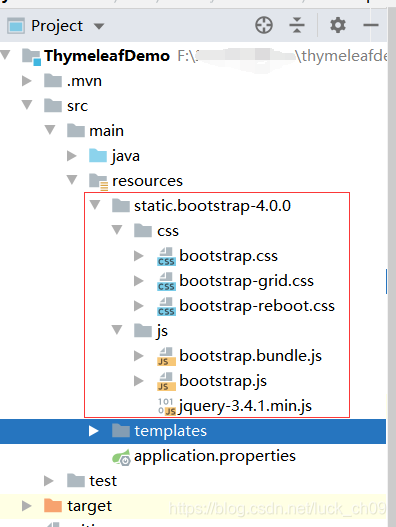Expand the java folder arrow
The width and height of the screenshot is (396, 527).
pos(72,156)
